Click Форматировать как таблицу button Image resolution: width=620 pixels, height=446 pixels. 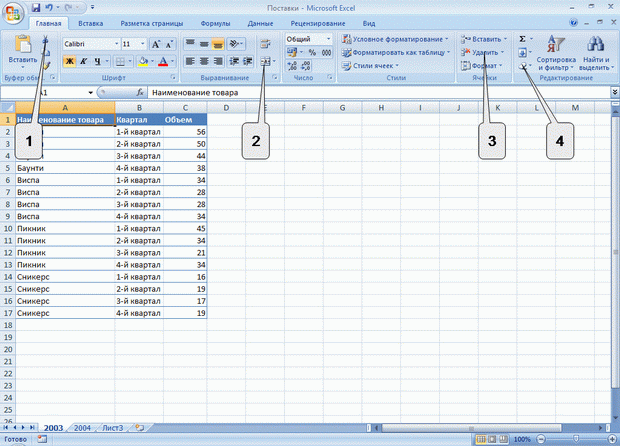click(x=396, y=52)
